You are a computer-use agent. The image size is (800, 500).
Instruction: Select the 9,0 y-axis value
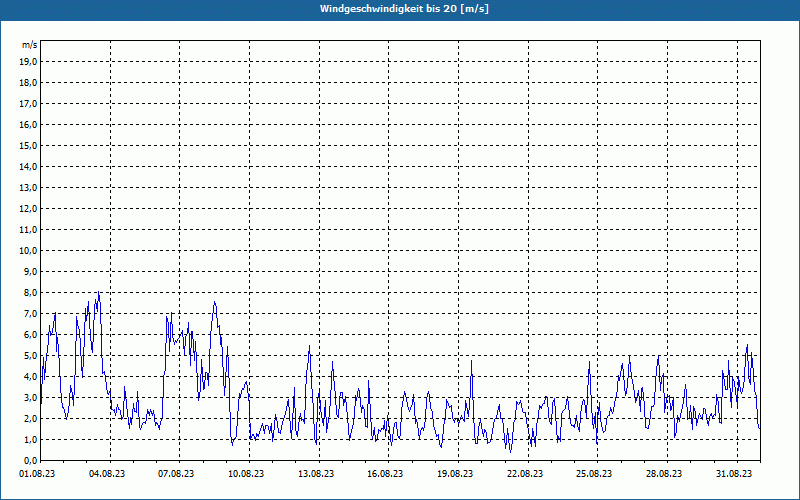(x=30, y=271)
